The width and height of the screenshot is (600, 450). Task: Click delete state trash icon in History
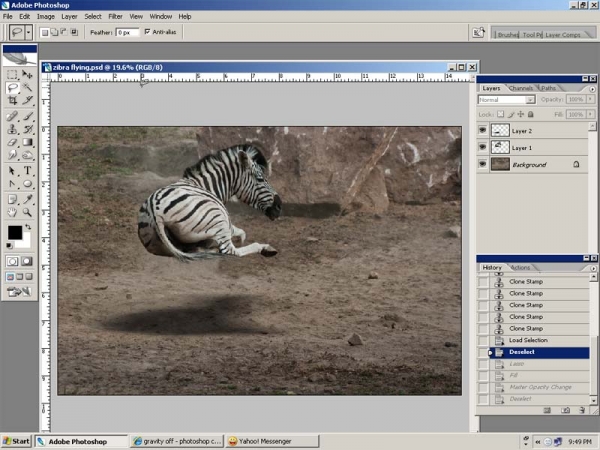[x=582, y=410]
